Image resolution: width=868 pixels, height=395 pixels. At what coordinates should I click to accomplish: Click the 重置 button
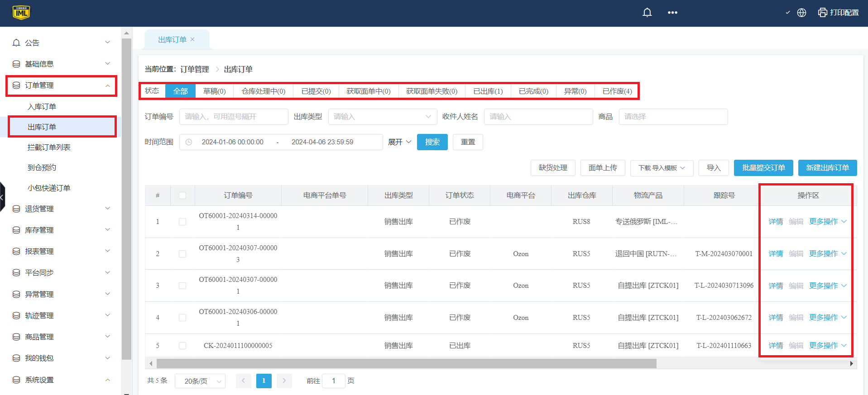pyautogui.click(x=468, y=142)
